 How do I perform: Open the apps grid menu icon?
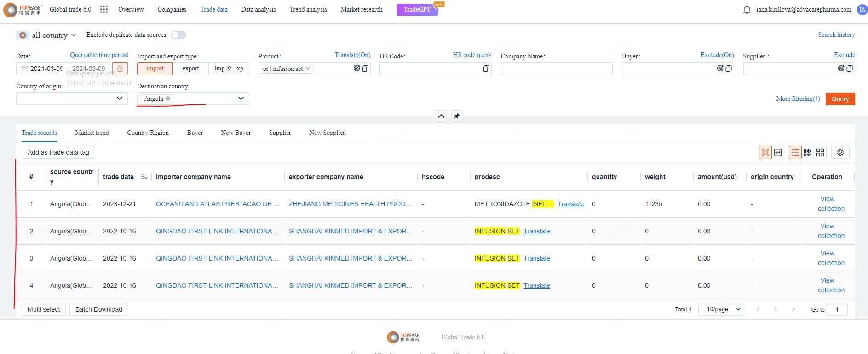[x=104, y=9]
